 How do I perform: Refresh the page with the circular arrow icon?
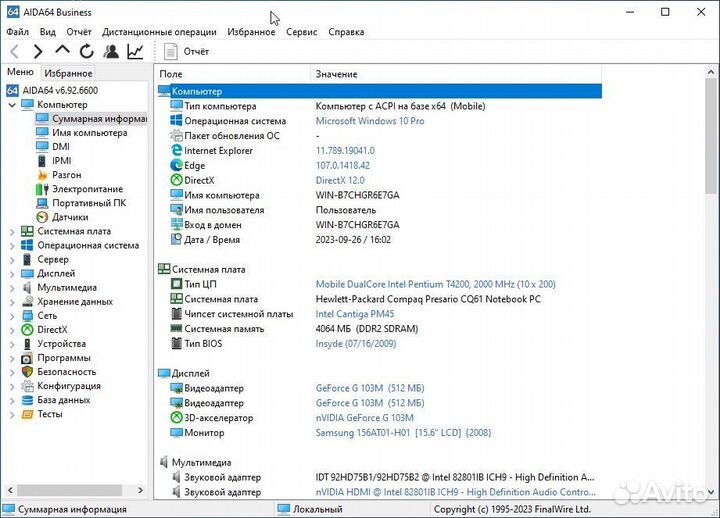click(86, 51)
